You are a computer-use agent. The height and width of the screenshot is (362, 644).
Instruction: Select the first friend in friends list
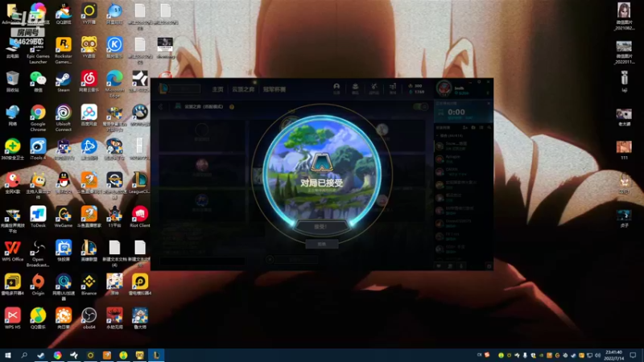pos(463,146)
